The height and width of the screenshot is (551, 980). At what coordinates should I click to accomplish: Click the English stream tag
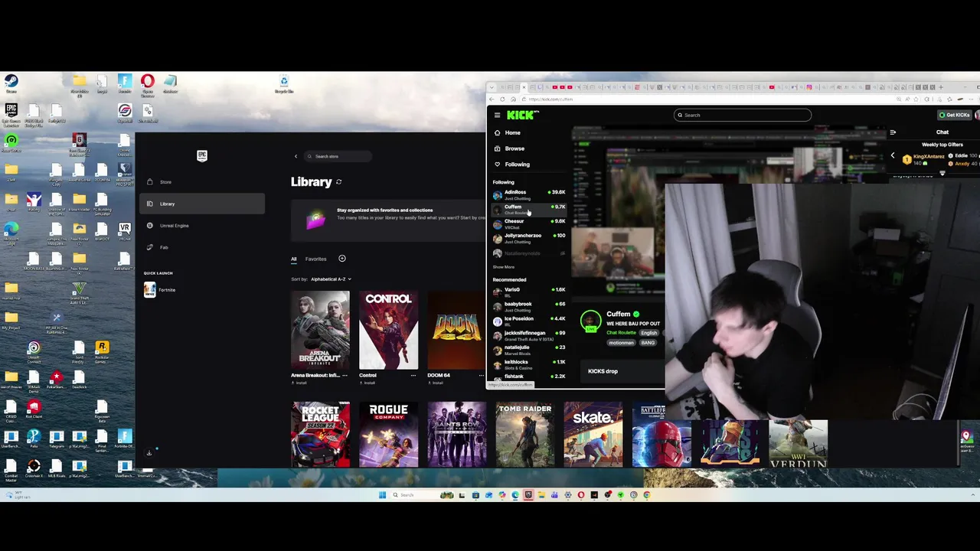coord(648,333)
